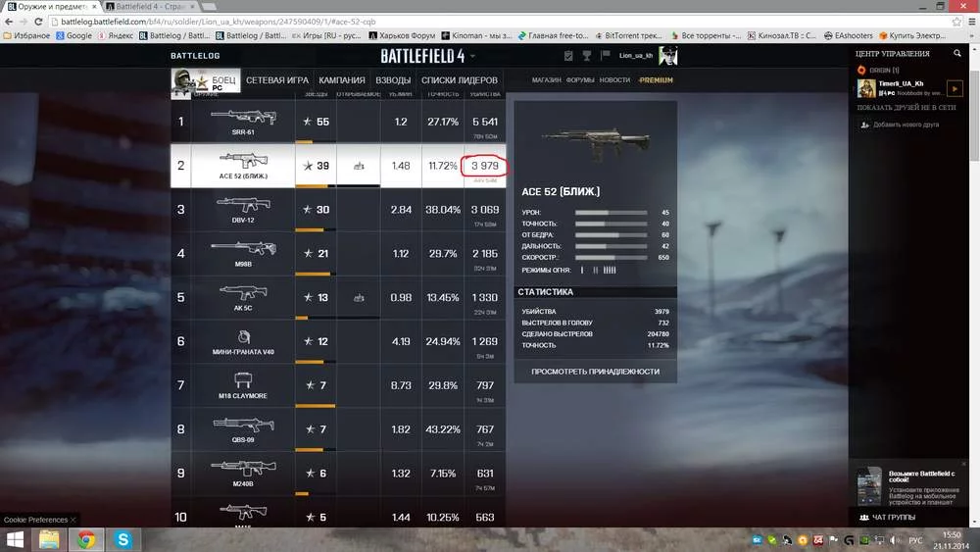The width and height of the screenshot is (980, 552).
Task: Click the 5 541 kills value
Action: point(485,122)
